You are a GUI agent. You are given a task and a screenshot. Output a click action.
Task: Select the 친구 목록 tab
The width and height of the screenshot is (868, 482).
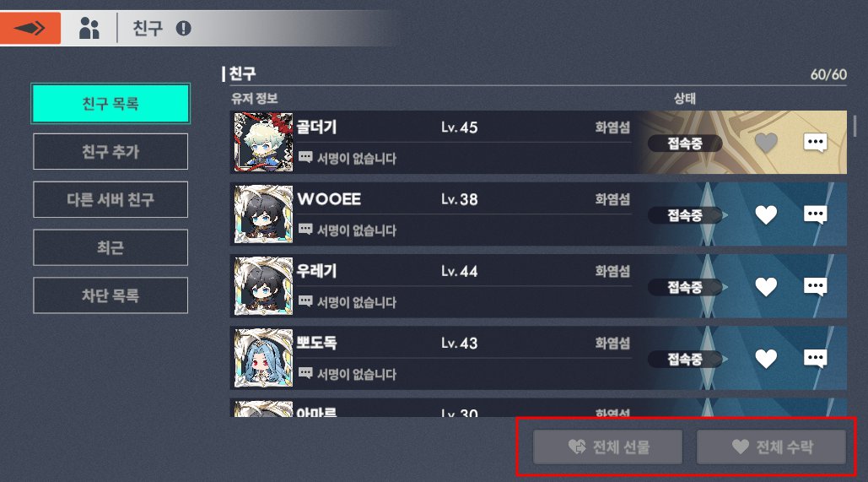click(111, 104)
